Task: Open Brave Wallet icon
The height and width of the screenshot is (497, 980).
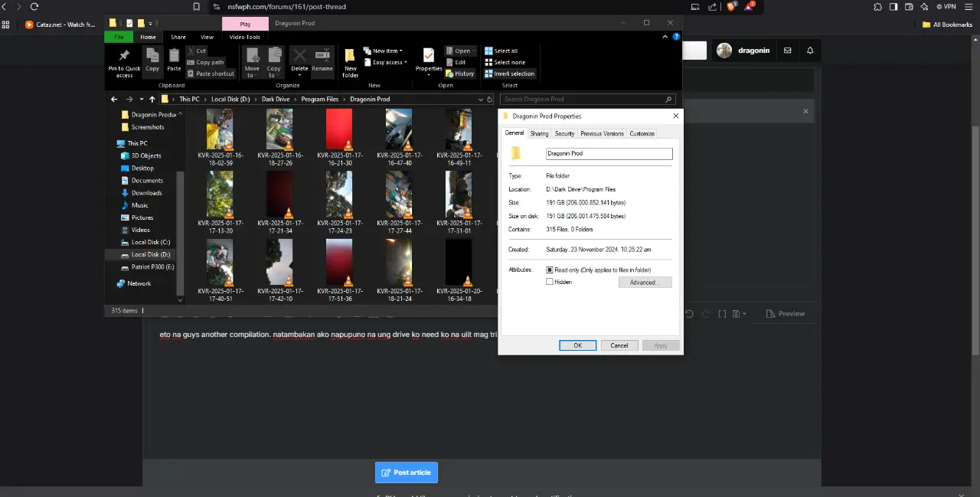Action: click(910, 6)
